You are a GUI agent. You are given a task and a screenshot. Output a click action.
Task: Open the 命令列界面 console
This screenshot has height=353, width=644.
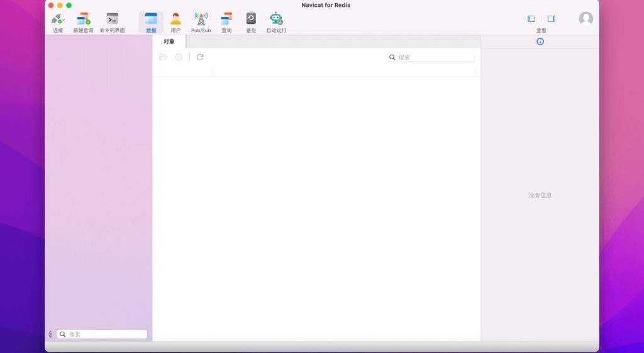click(x=112, y=19)
